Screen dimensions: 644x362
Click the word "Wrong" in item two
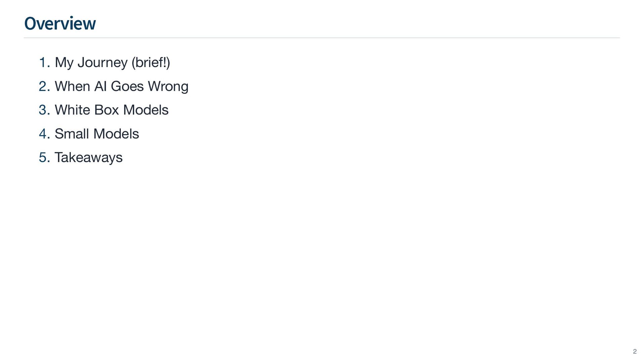click(x=168, y=86)
